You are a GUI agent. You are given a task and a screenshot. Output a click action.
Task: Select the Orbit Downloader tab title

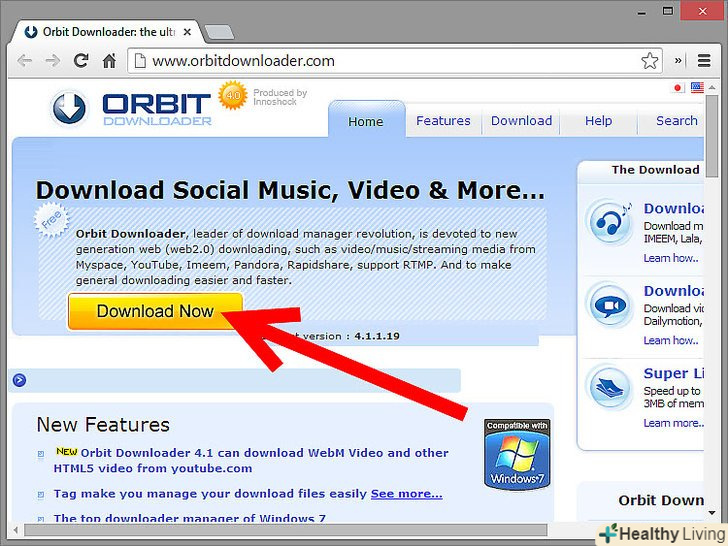(109, 32)
